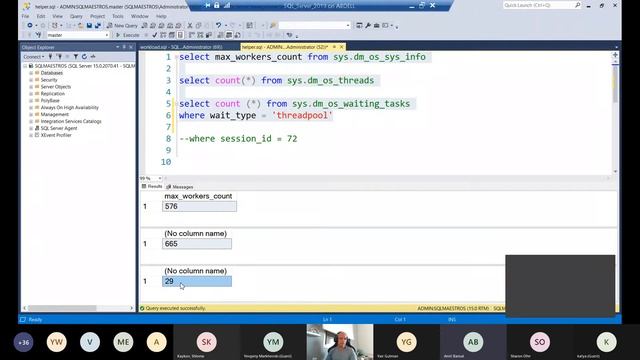Viewport: 640px width, 360px height.
Task: Click the disconnect icon in Object Explorer
Action: pos(60,57)
